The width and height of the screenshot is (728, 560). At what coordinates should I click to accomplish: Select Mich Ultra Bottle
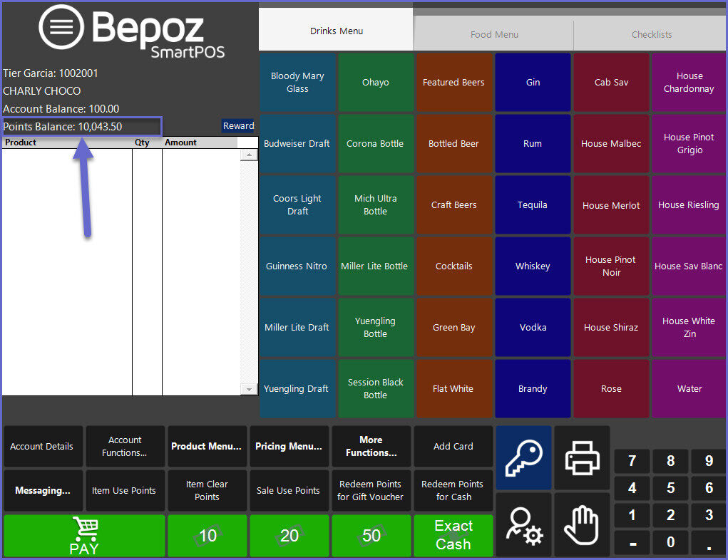pyautogui.click(x=376, y=204)
